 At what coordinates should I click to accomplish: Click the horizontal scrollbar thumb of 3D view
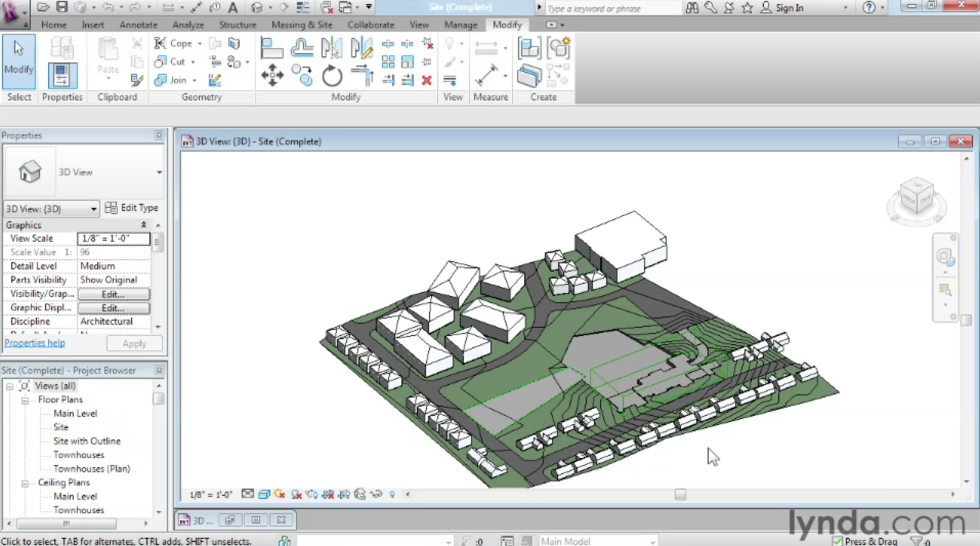[680, 494]
